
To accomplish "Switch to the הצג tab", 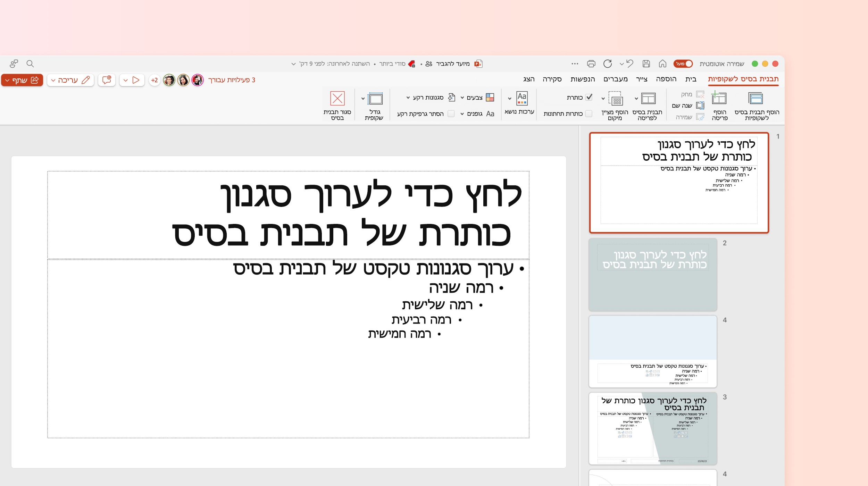I will pos(529,79).
